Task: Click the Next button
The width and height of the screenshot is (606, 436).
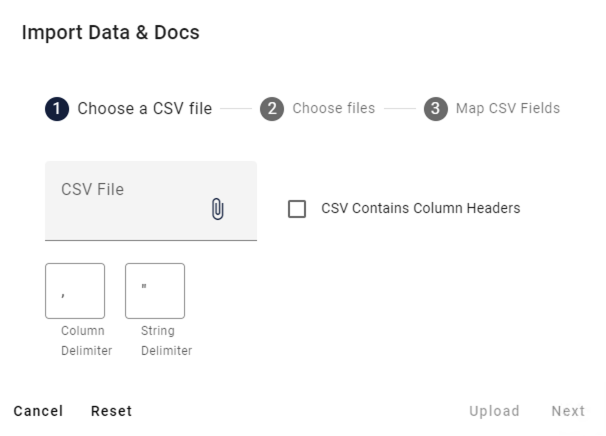Action: tap(568, 411)
